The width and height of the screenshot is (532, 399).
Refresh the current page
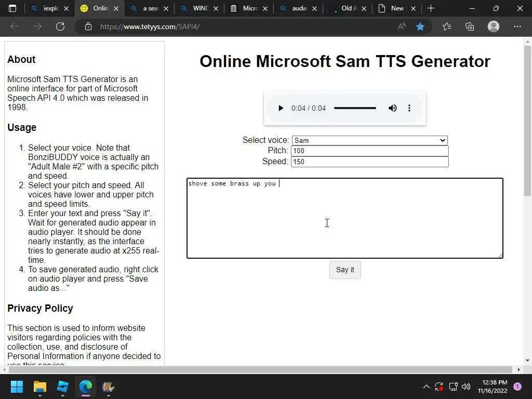[x=60, y=26]
